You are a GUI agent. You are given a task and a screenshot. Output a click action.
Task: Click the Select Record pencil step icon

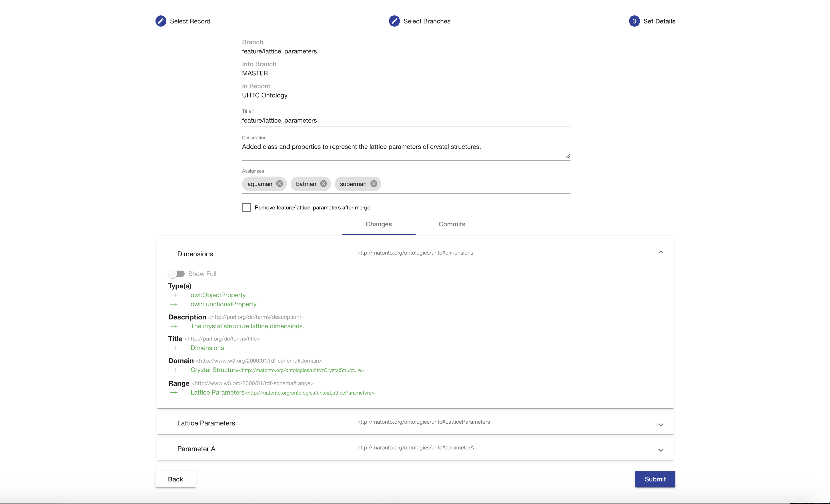pos(161,21)
